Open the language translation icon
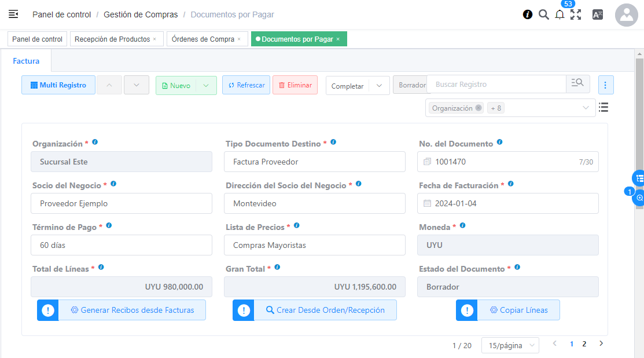The width and height of the screenshot is (644, 358). (598, 15)
